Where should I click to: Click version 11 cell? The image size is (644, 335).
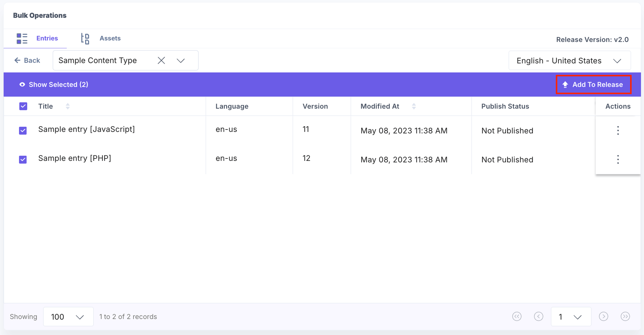click(306, 129)
